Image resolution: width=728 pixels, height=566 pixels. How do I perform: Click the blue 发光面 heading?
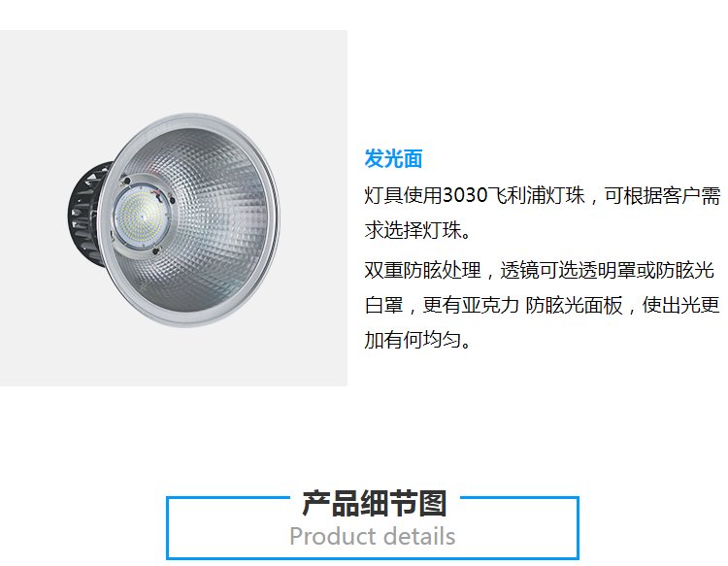[x=393, y=158]
